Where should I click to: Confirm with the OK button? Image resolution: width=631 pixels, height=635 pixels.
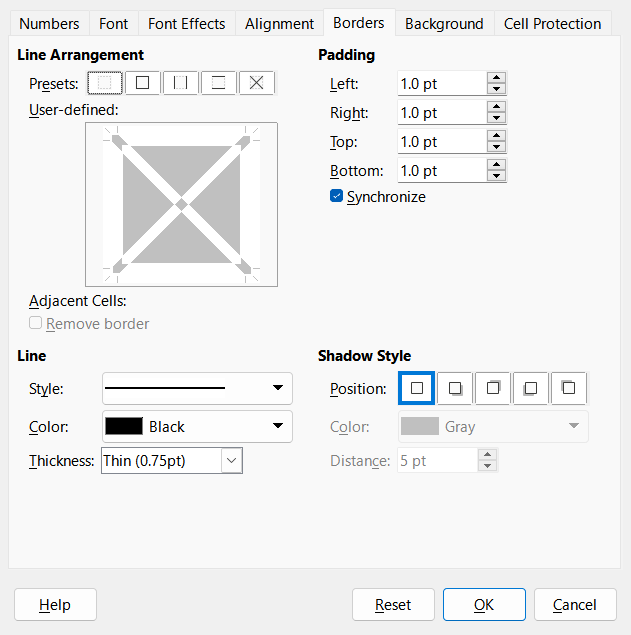484,605
